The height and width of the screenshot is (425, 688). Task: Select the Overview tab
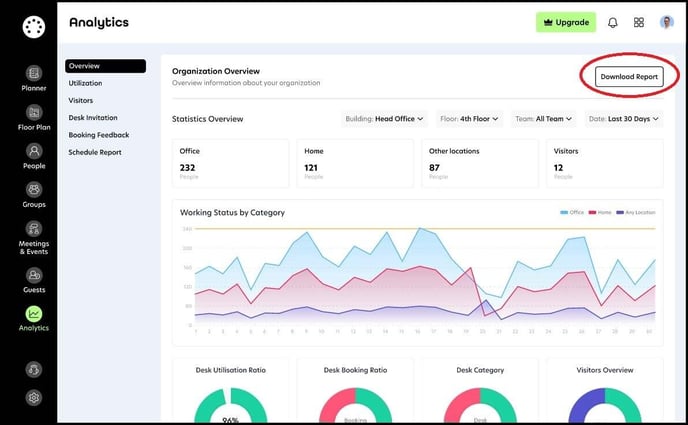[x=105, y=66]
